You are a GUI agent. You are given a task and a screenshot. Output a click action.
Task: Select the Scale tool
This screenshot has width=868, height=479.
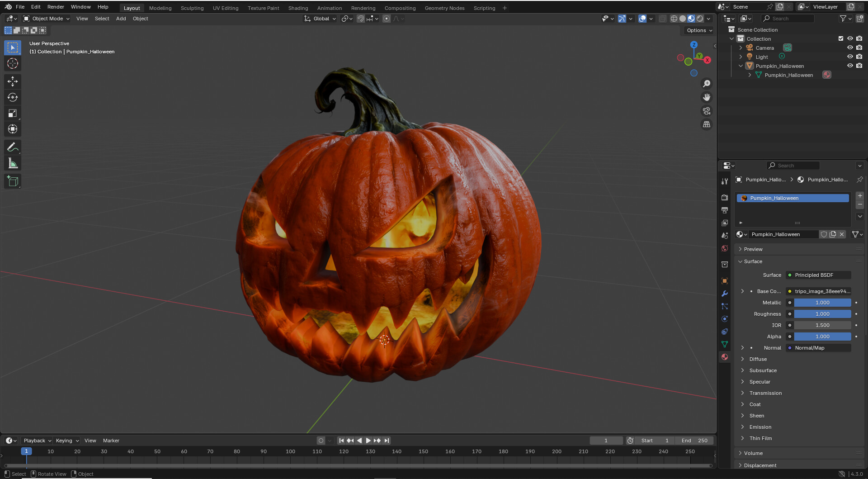pos(13,113)
